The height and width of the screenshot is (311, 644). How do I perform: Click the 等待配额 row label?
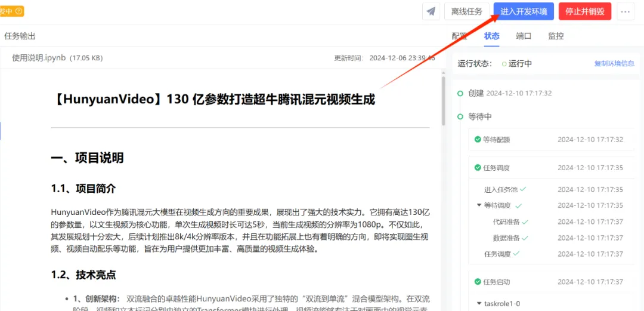497,140
